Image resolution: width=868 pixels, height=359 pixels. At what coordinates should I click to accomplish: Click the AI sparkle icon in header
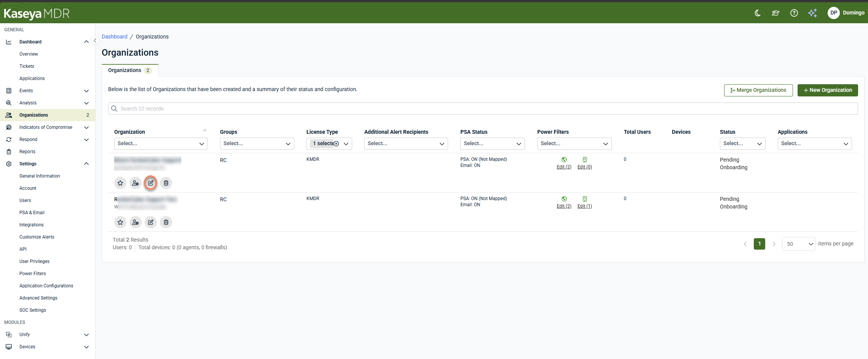pos(812,13)
